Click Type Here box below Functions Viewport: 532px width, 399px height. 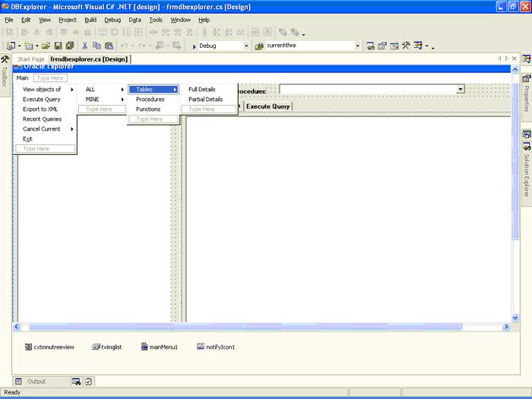154,119
